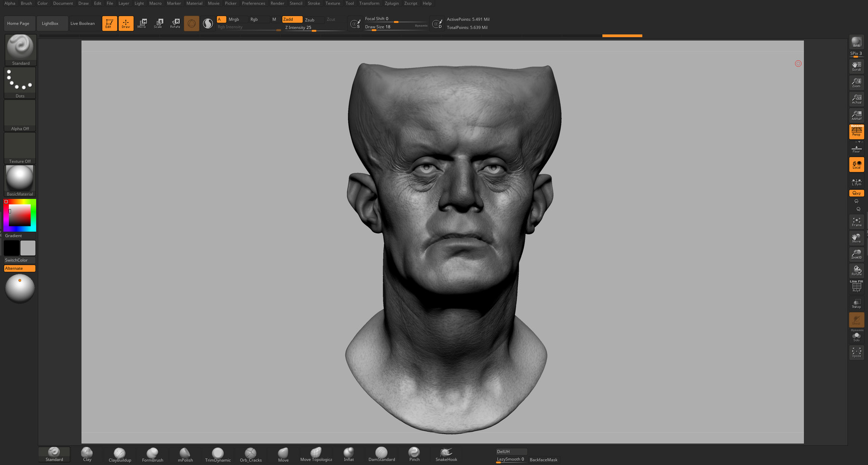Image resolution: width=868 pixels, height=465 pixels.
Task: Select the DamStandard brush
Action: tap(381, 453)
